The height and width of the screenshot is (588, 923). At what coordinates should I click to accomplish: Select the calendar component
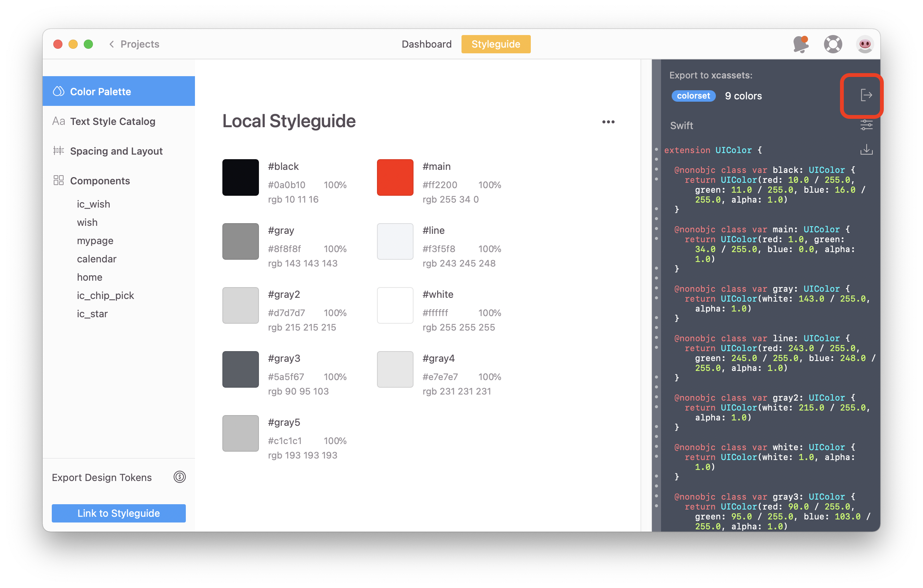click(x=97, y=259)
